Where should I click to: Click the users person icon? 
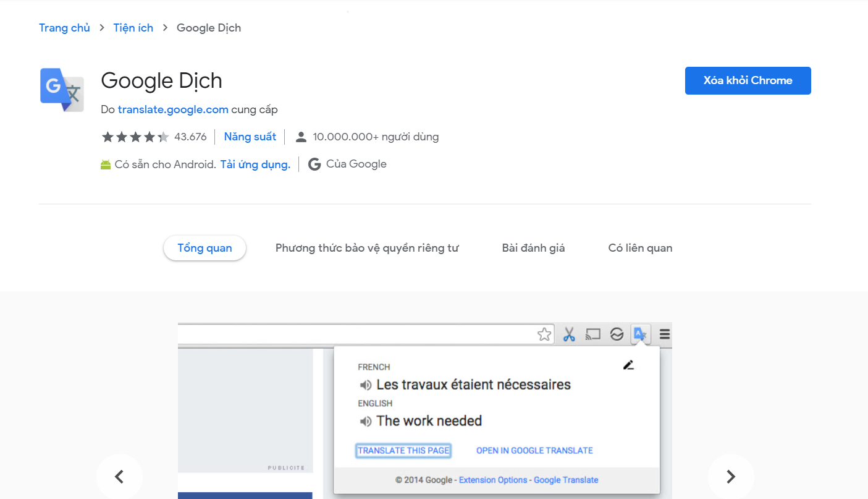click(301, 137)
